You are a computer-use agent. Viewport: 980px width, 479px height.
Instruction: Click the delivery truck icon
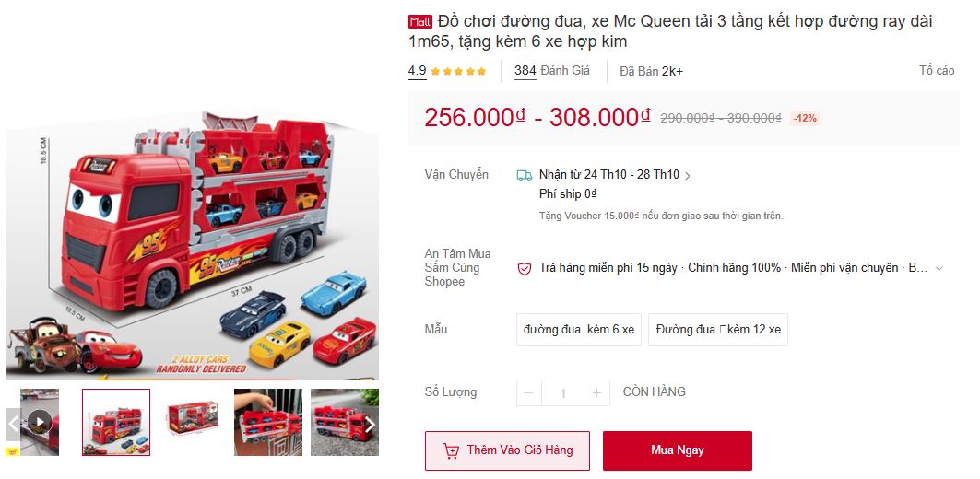pos(525,176)
